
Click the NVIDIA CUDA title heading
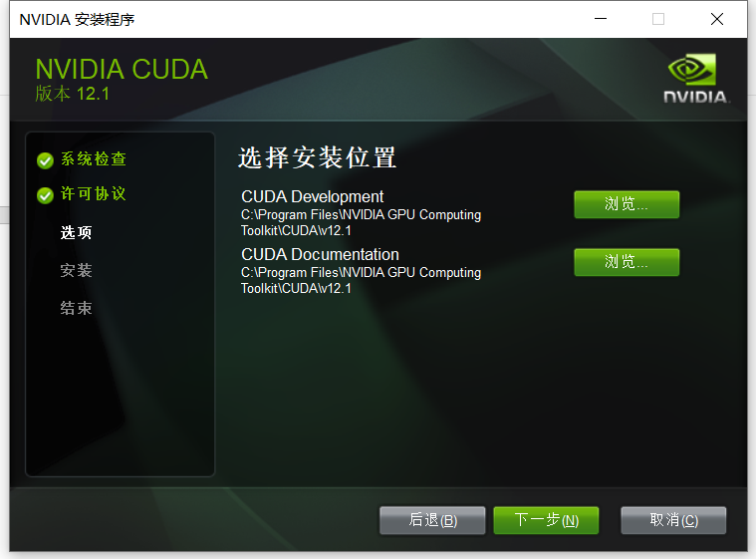(x=122, y=69)
